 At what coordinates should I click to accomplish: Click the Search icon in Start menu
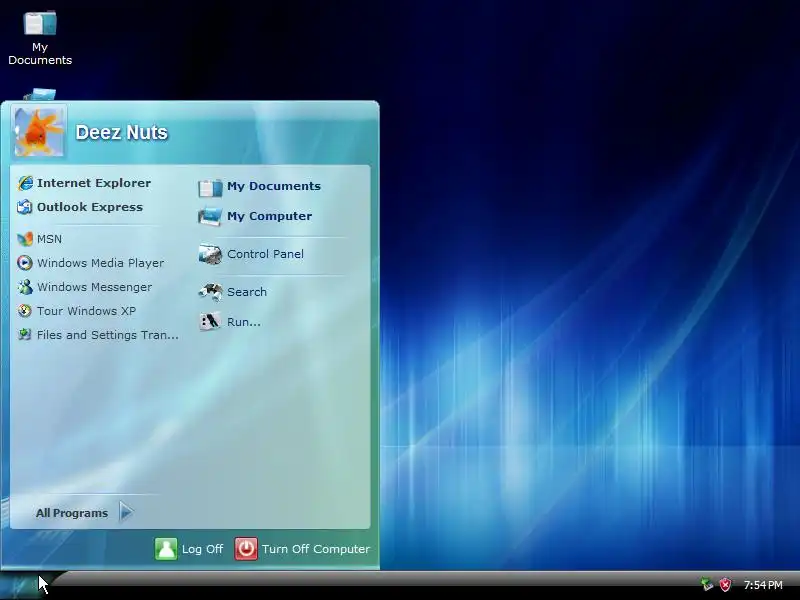pos(210,292)
